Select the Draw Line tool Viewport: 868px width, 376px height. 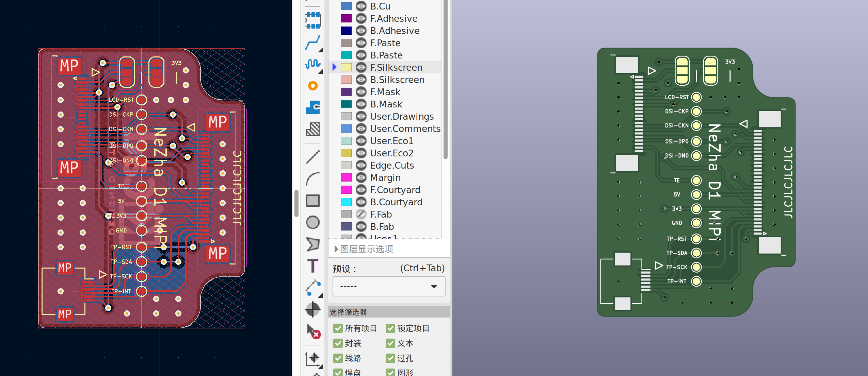(x=313, y=157)
